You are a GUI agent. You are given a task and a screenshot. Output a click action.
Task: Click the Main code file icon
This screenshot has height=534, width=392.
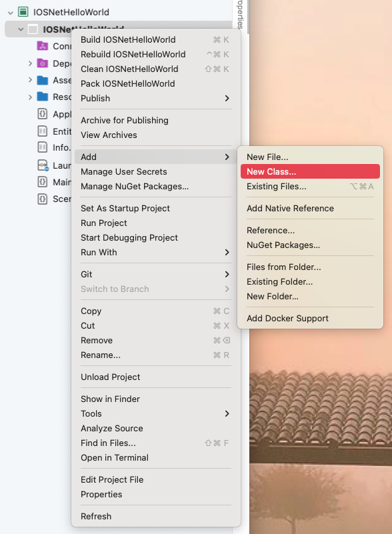click(41, 182)
